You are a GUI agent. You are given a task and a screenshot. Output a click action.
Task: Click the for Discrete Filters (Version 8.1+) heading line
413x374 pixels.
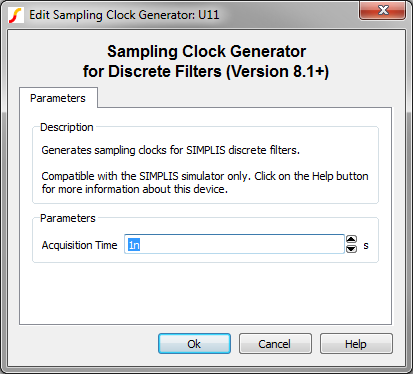(x=206, y=71)
